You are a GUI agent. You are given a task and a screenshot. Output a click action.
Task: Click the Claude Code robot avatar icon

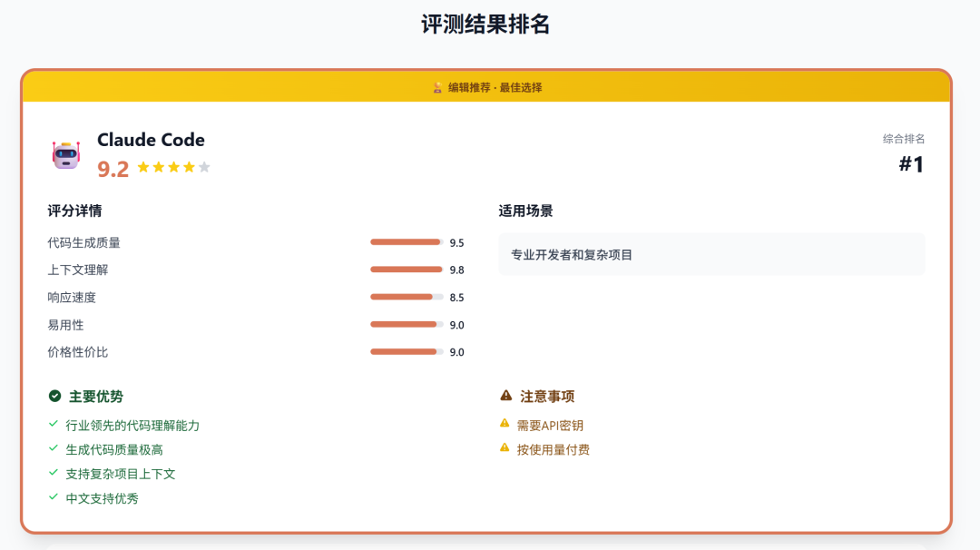(65, 155)
